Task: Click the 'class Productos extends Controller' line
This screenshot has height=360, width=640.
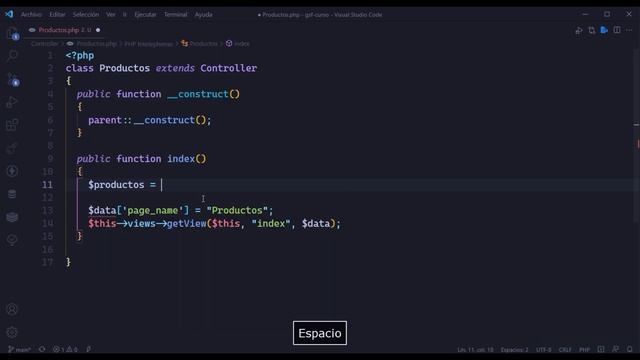Action: pyautogui.click(x=161, y=68)
